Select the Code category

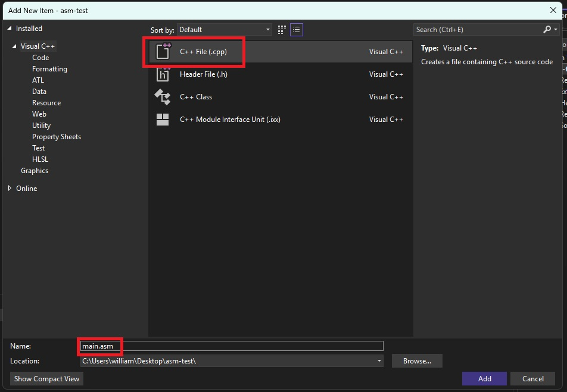pos(40,58)
